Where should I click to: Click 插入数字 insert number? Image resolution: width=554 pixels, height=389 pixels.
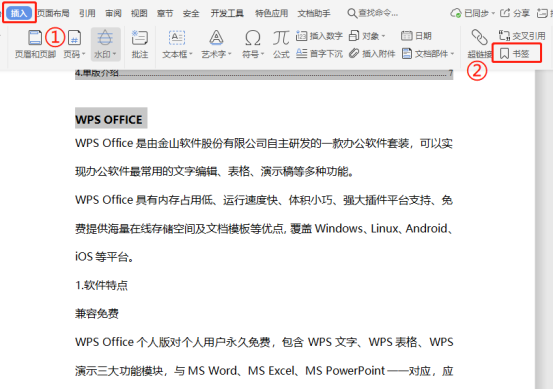point(319,36)
